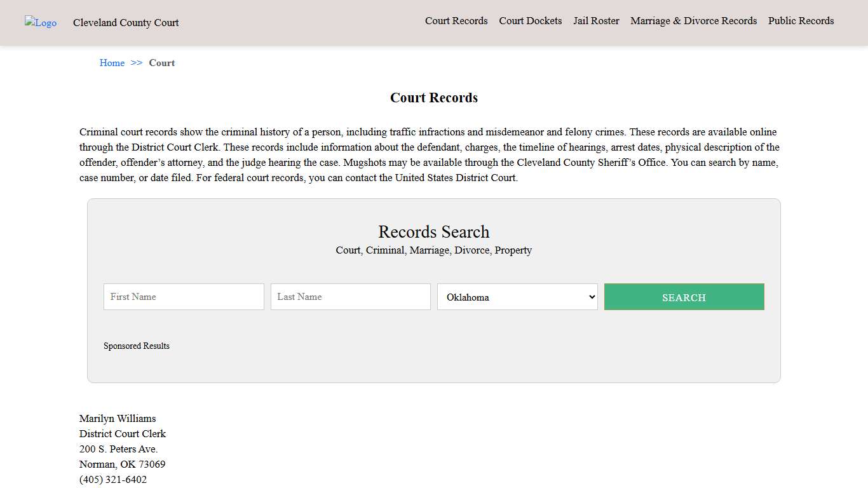
Task: Navigate to Court Dockets
Action: click(530, 20)
